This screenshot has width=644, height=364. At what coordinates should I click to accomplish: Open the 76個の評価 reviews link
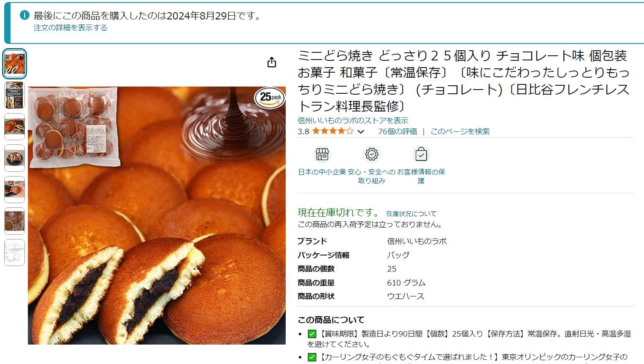(398, 131)
